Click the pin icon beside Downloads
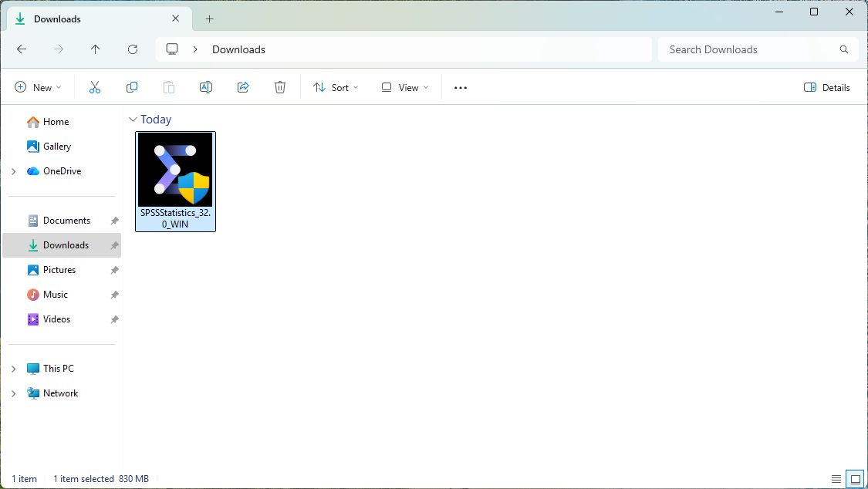This screenshot has width=868, height=489. tap(115, 245)
